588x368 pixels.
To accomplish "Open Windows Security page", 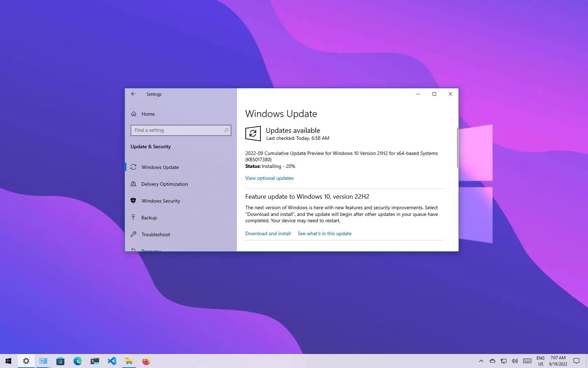I will click(x=181, y=201).
